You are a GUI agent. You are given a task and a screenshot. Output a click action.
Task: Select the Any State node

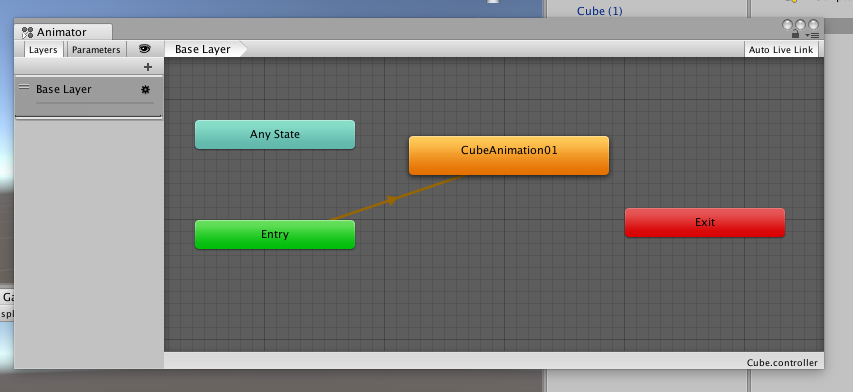tap(275, 134)
